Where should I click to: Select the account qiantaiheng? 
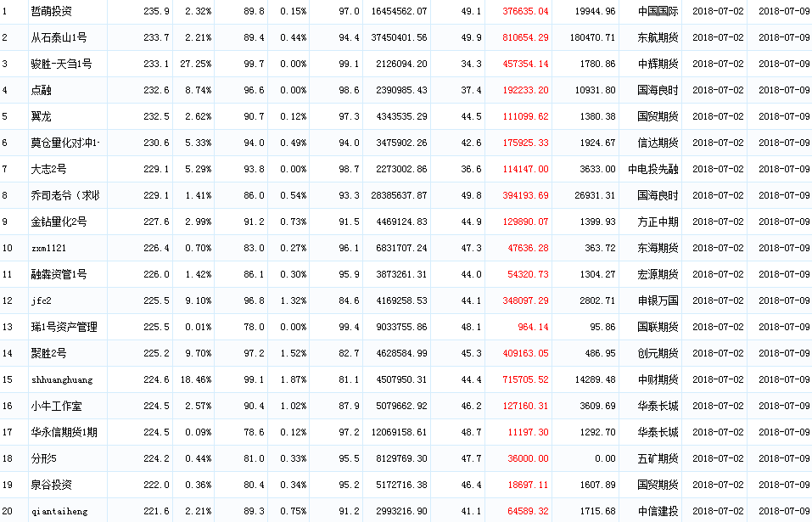click(59, 511)
